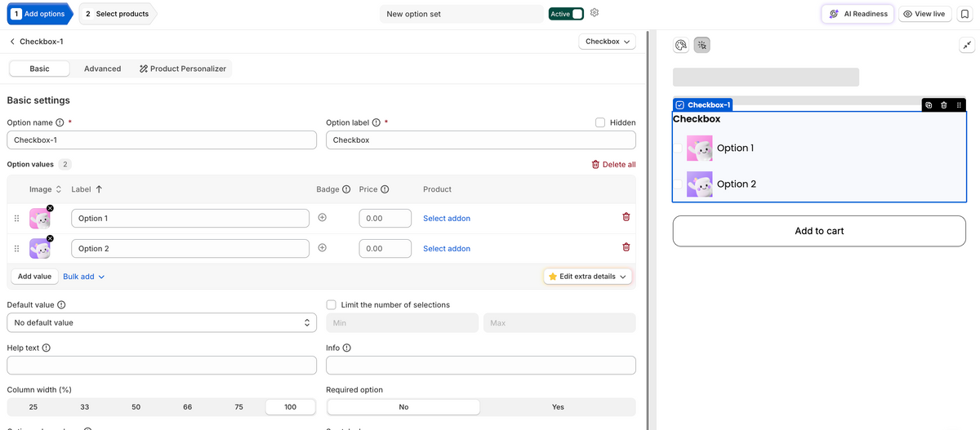Open the AI Readiness button
Viewport: 980px width, 430px height.
click(857, 14)
